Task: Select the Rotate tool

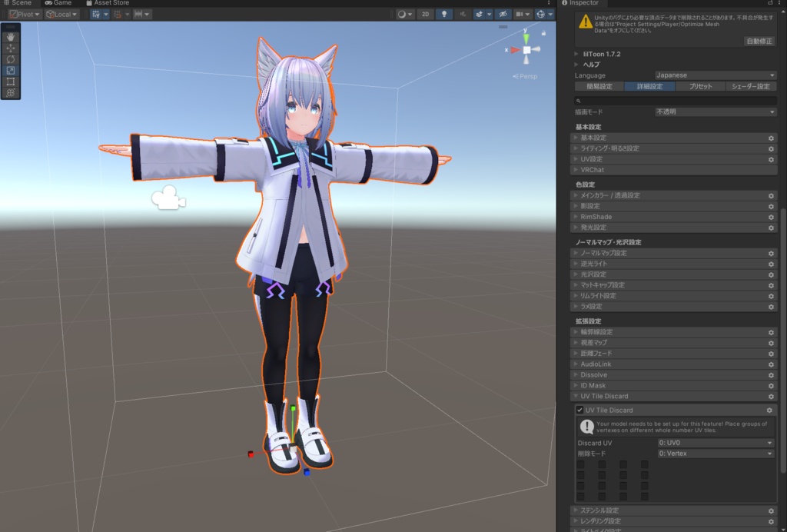Action: coord(11,59)
